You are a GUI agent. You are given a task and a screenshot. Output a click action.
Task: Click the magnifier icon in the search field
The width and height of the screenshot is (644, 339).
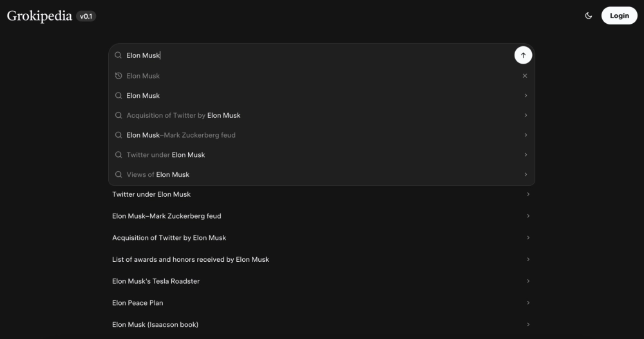118,55
